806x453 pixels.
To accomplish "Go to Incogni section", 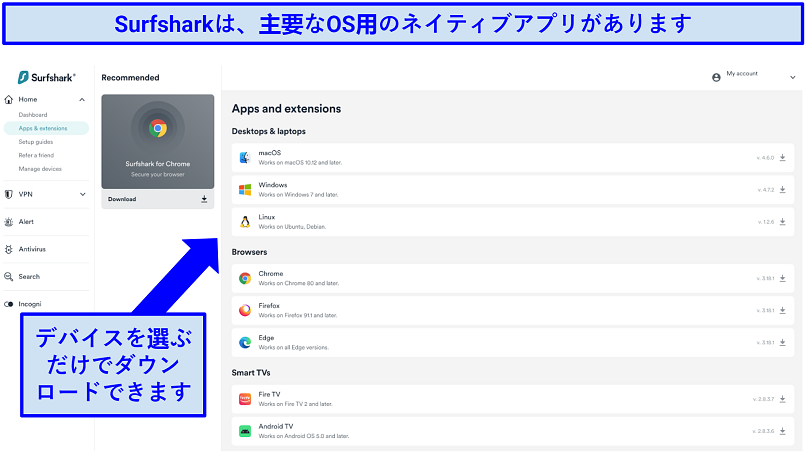I will coord(30,304).
